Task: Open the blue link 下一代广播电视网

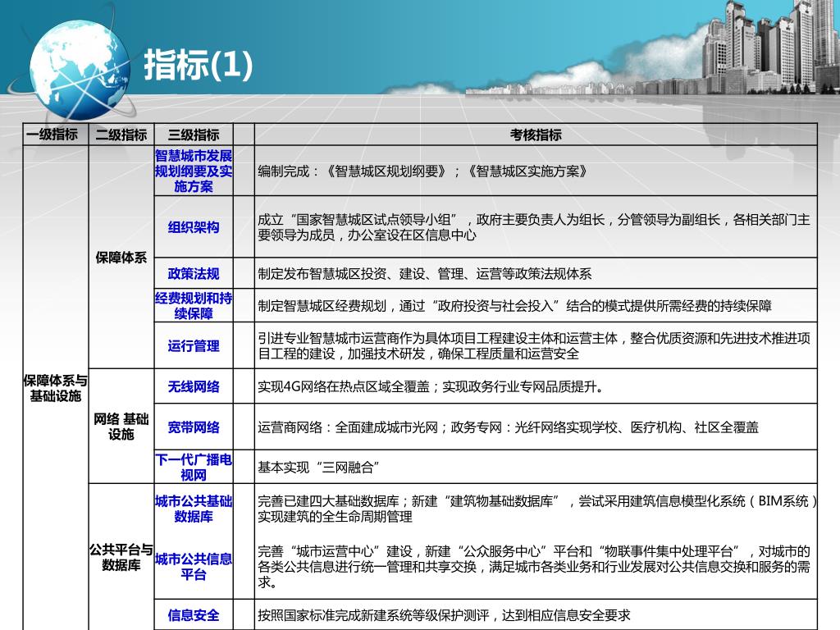Action: (194, 467)
